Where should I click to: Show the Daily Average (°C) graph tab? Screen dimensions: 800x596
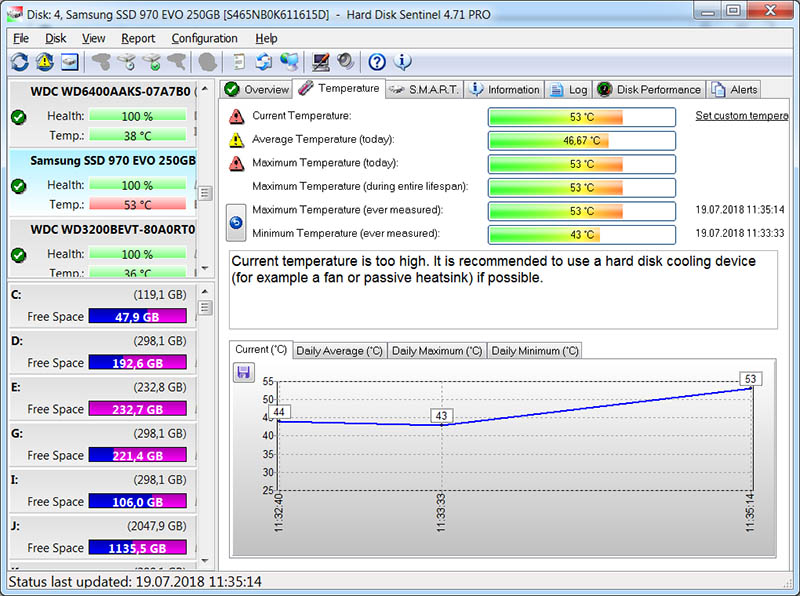pyautogui.click(x=339, y=351)
